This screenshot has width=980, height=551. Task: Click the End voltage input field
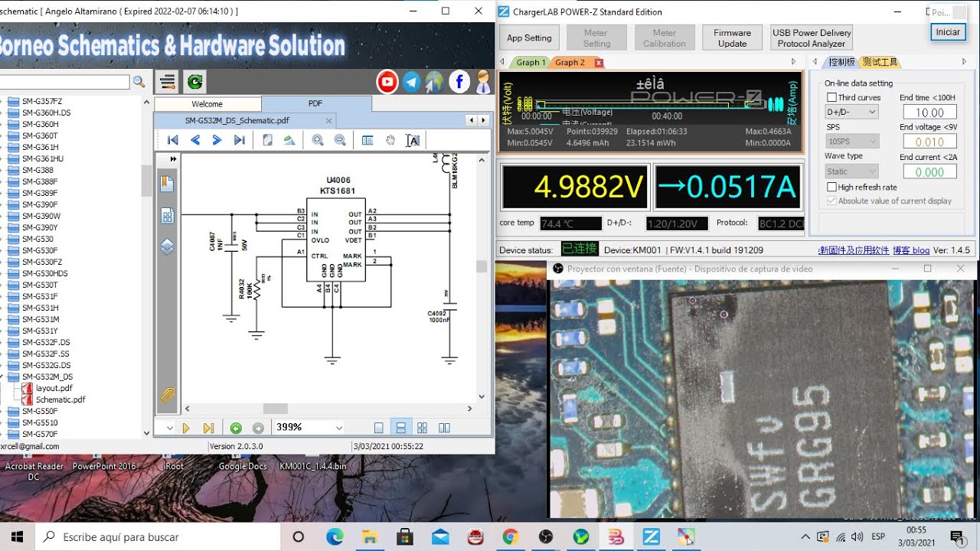coord(929,142)
